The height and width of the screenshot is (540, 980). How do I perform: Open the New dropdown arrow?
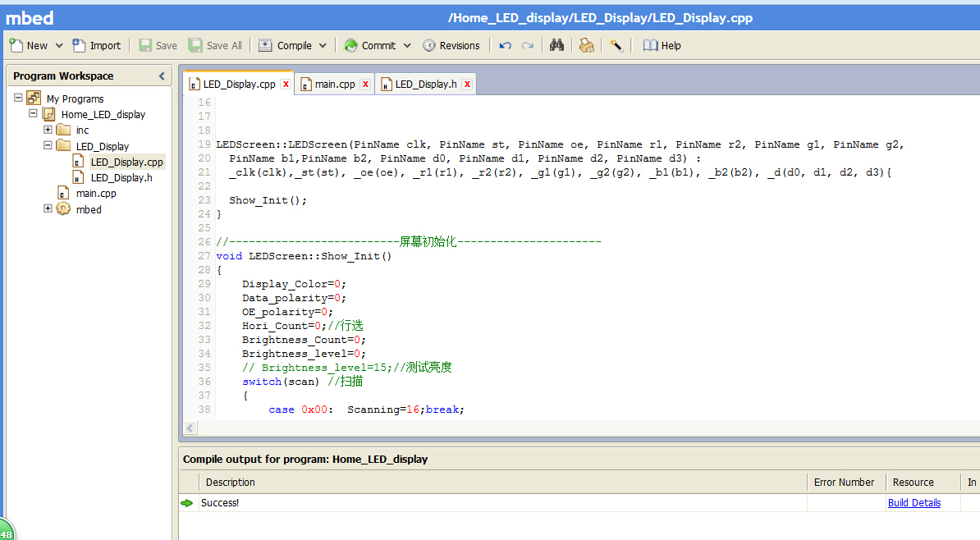[x=59, y=46]
